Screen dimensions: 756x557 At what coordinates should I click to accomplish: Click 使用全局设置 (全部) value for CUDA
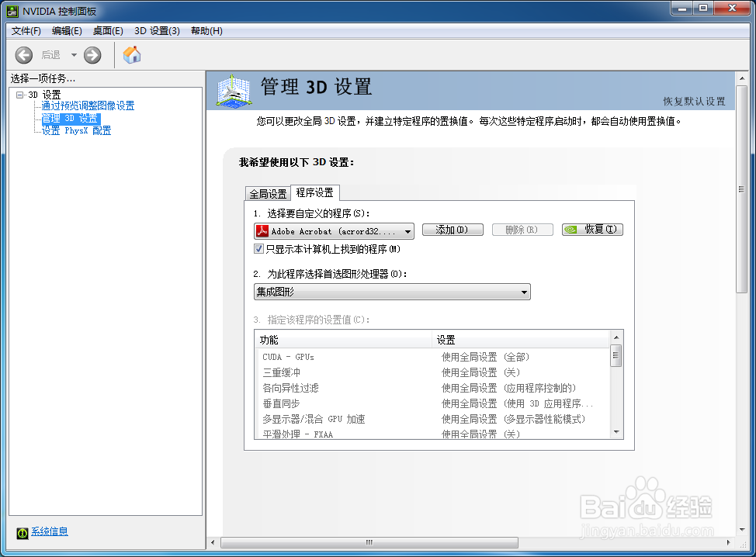point(486,357)
